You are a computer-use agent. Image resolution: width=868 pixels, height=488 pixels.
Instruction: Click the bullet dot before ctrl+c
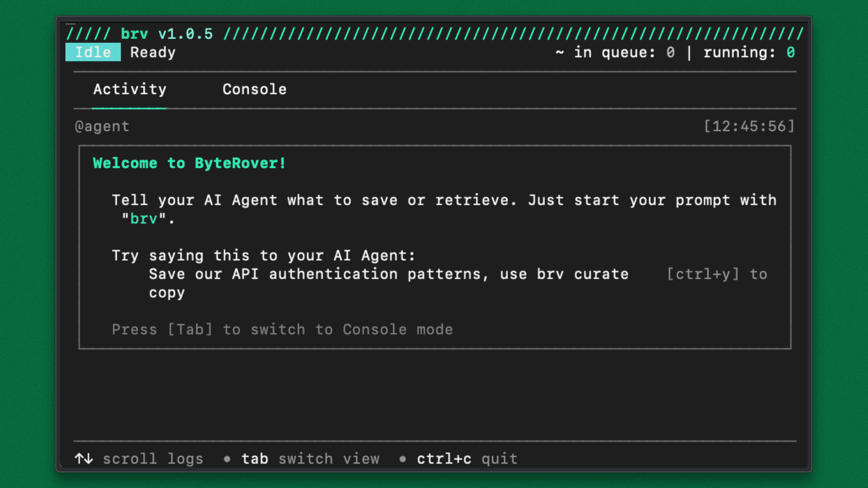(x=402, y=459)
